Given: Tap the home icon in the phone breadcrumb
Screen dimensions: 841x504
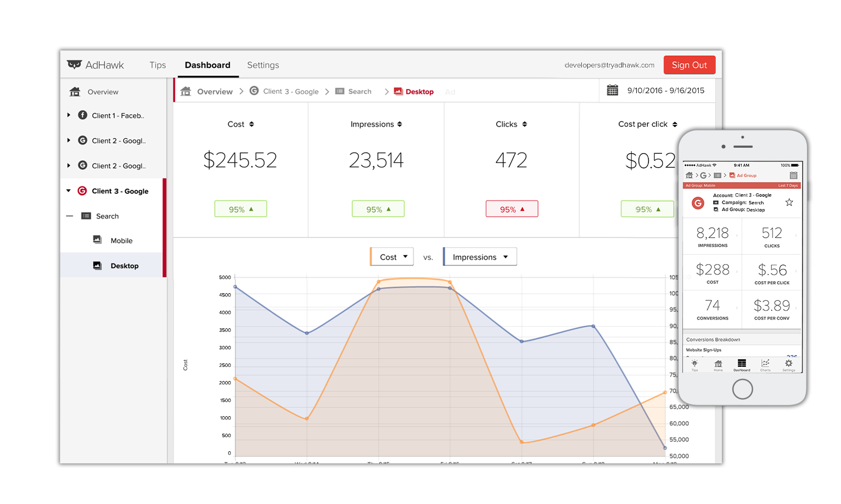Looking at the screenshot, I should [689, 175].
